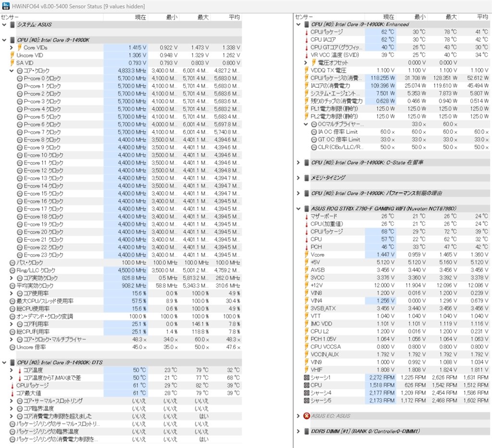Collapse the ASUS ROG STRIX Z790-F section
Screen dimensions: 492x448
pos(298,209)
